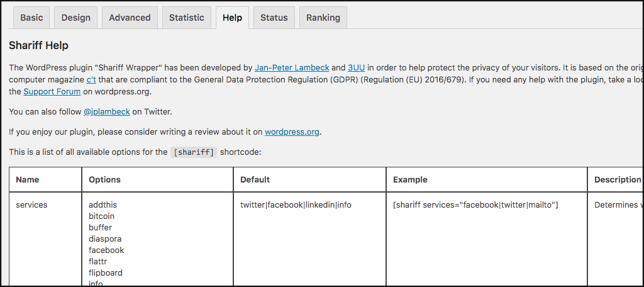Image resolution: width=644 pixels, height=287 pixels.
Task: Open the @jplambeck Twitter link
Action: click(107, 112)
